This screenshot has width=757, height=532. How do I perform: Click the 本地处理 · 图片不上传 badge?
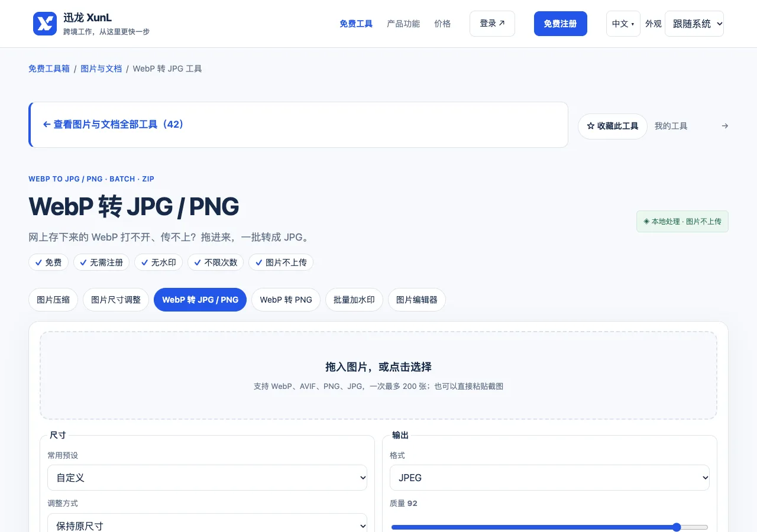tap(682, 222)
